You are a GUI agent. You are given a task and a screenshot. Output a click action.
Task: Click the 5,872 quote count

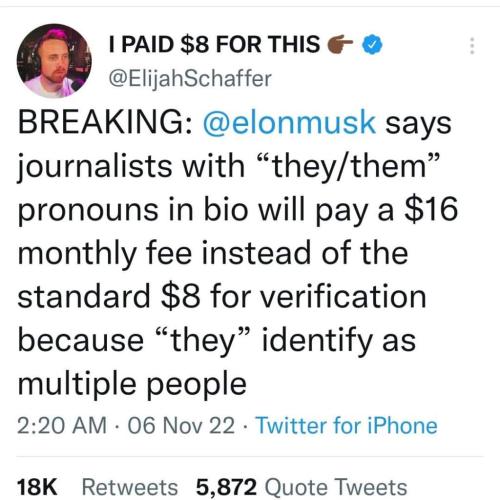click(x=226, y=487)
